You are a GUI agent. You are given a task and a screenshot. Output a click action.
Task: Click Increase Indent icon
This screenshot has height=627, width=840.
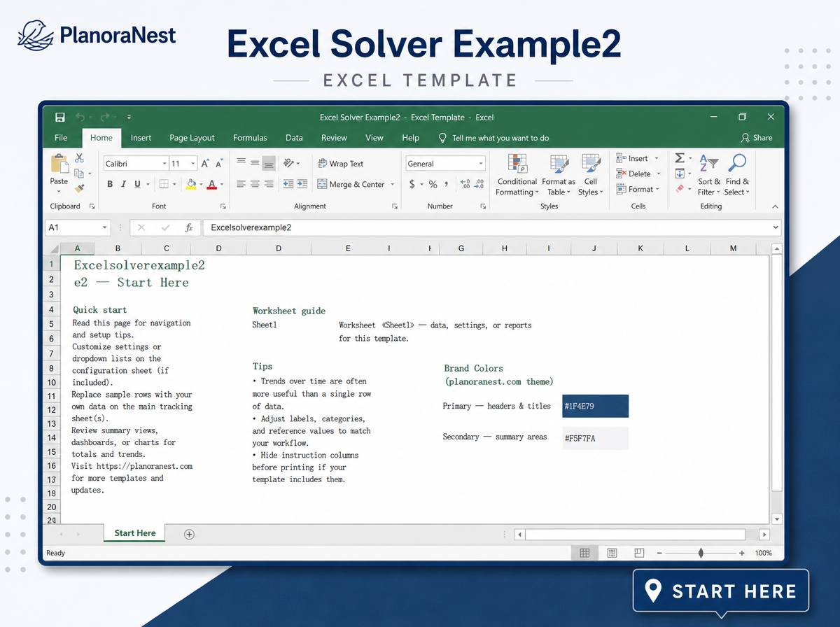click(302, 184)
